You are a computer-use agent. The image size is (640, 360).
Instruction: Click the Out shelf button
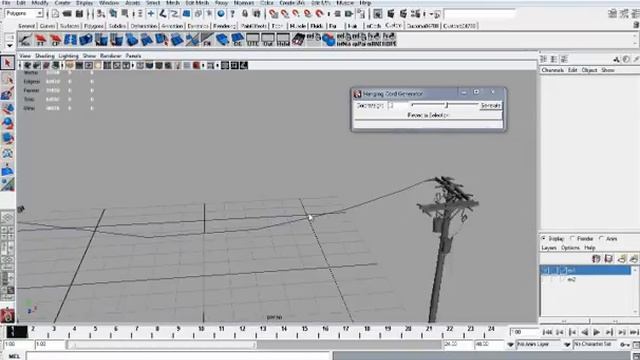pyautogui.click(x=268, y=40)
